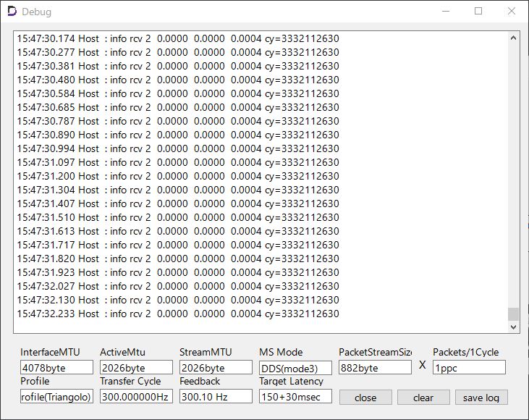This screenshot has height=420, width=529.
Task: Select log line timestamped 15:47:31.097
Action: coord(178,162)
